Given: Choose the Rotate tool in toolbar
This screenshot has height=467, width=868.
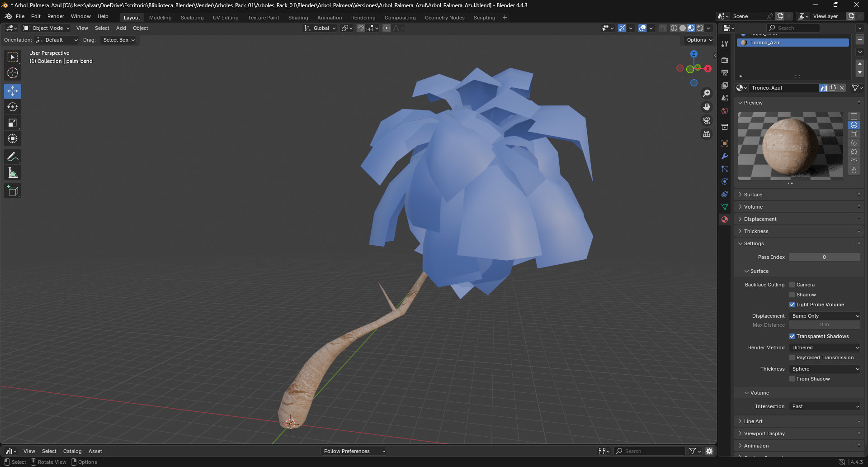Looking at the screenshot, I should coord(13,107).
